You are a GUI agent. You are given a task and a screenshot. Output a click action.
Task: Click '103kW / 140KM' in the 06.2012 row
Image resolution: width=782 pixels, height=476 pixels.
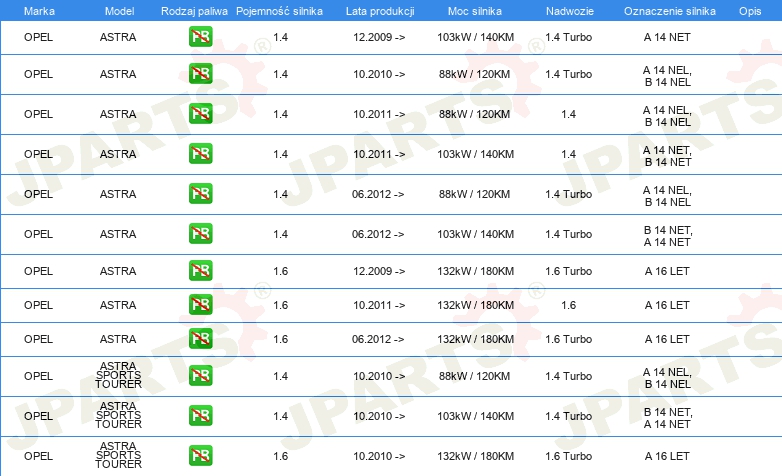click(475, 234)
